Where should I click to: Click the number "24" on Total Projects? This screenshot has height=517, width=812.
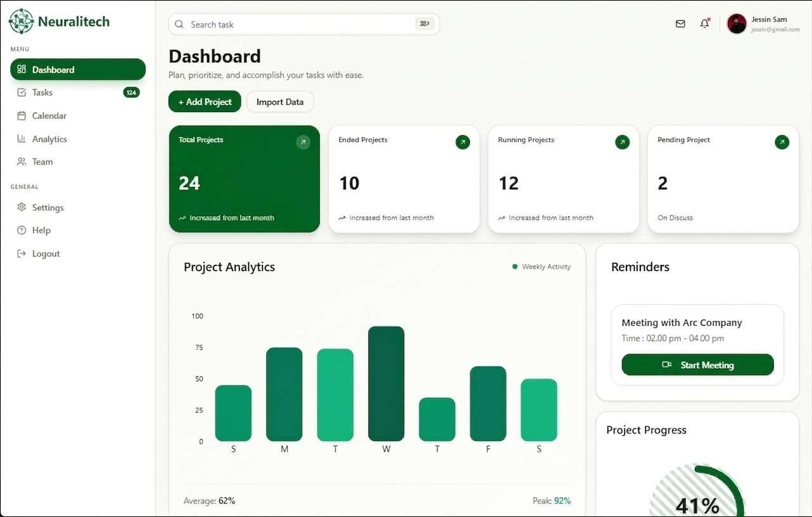pyautogui.click(x=189, y=184)
